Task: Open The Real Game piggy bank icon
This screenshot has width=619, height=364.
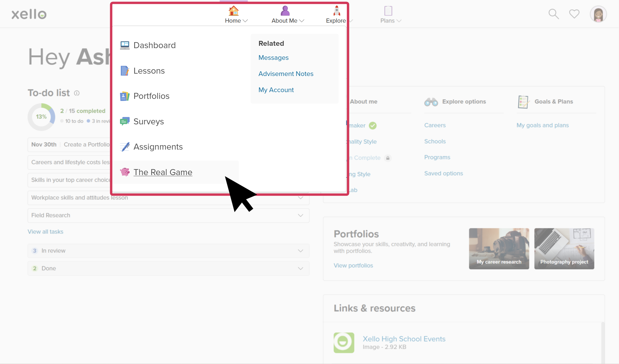Action: click(125, 172)
